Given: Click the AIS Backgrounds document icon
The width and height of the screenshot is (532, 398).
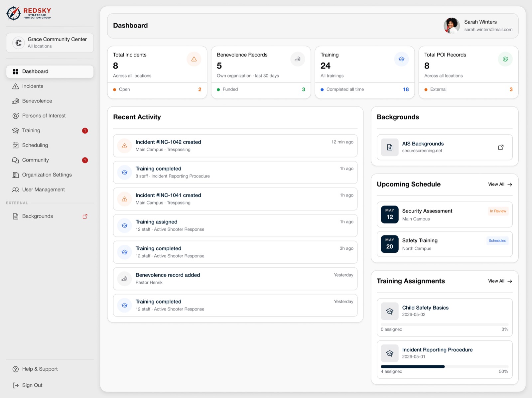Looking at the screenshot, I should [x=390, y=147].
